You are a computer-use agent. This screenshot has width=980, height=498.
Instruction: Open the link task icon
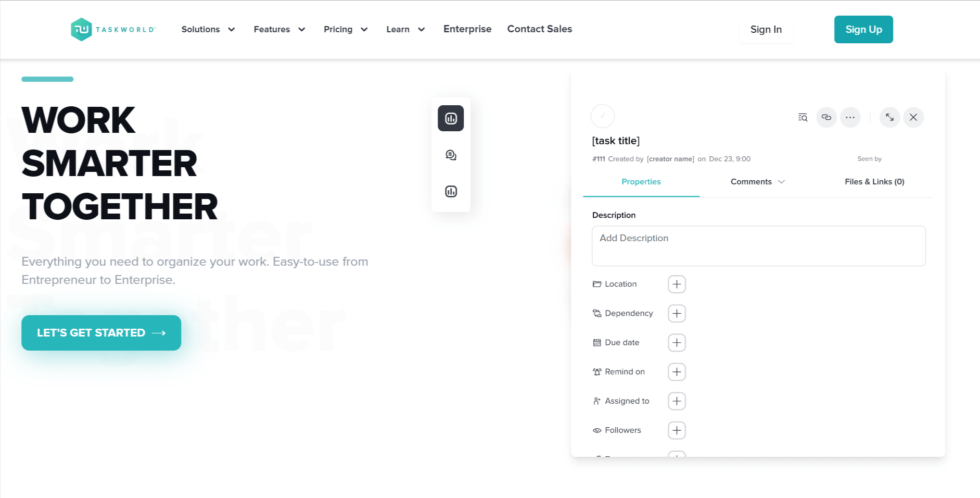[x=826, y=117]
